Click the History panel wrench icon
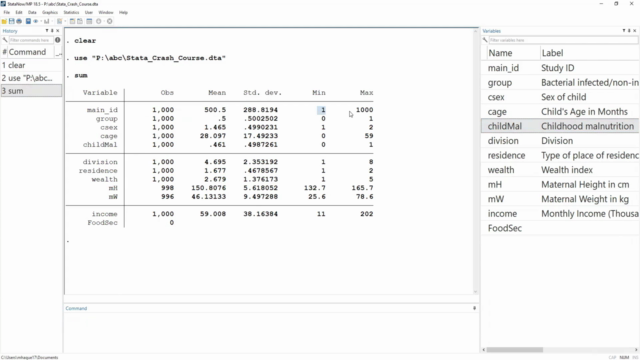The image size is (640, 360). (5, 40)
